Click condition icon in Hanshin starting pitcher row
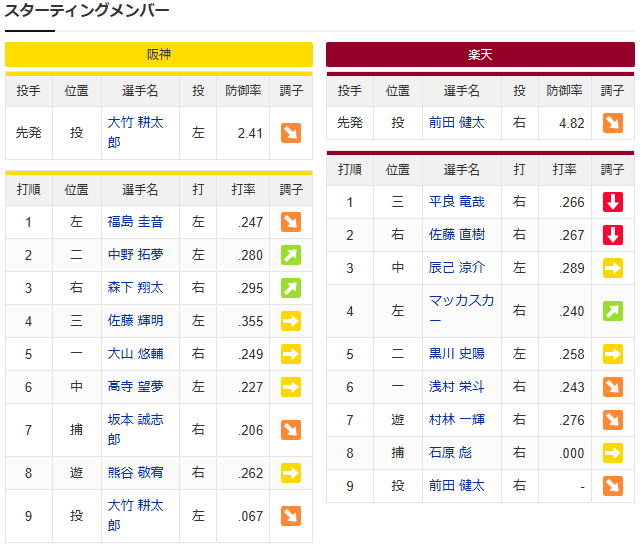The height and width of the screenshot is (548, 640). tap(291, 133)
